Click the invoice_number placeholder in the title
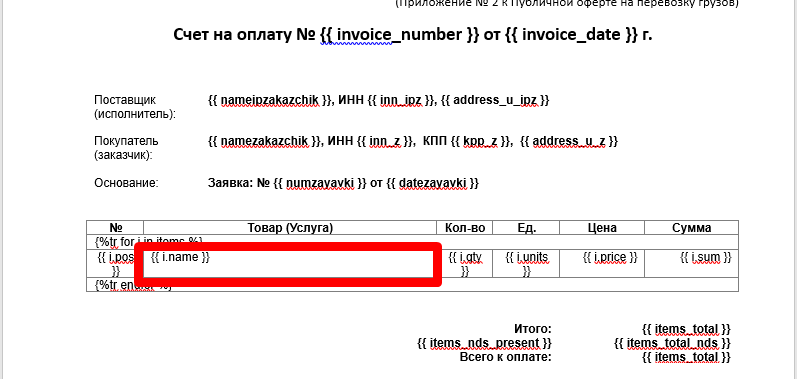This screenshot has width=797, height=379. [400, 35]
